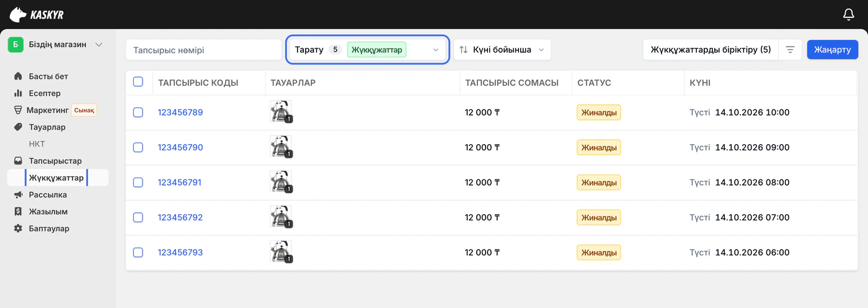Open the filter lines icon button
Screen dimensions: 868x308
click(790, 50)
